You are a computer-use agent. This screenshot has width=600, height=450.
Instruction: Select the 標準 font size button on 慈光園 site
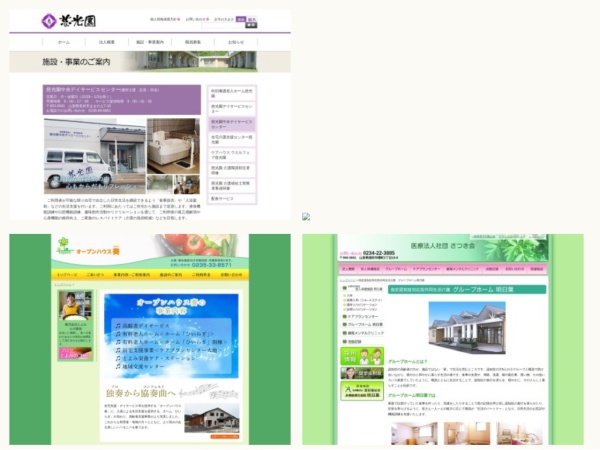[241, 19]
